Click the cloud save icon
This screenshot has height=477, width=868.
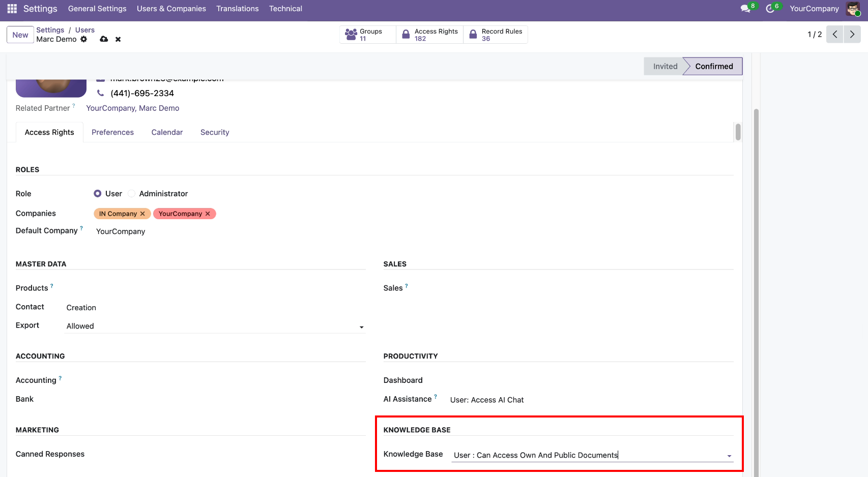pos(104,39)
